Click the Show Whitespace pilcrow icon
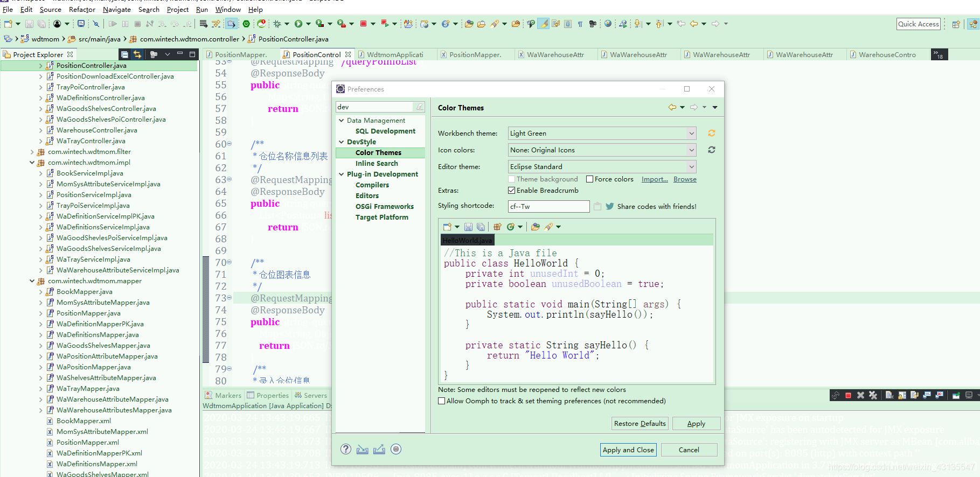This screenshot has width=980, height=477. pos(580,24)
